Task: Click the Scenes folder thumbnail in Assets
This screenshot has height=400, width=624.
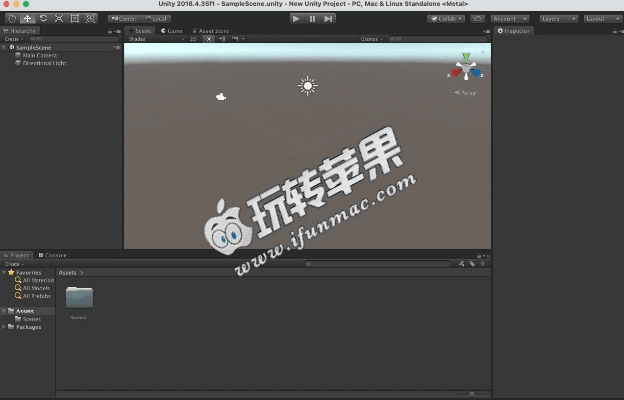Action: coord(78,298)
